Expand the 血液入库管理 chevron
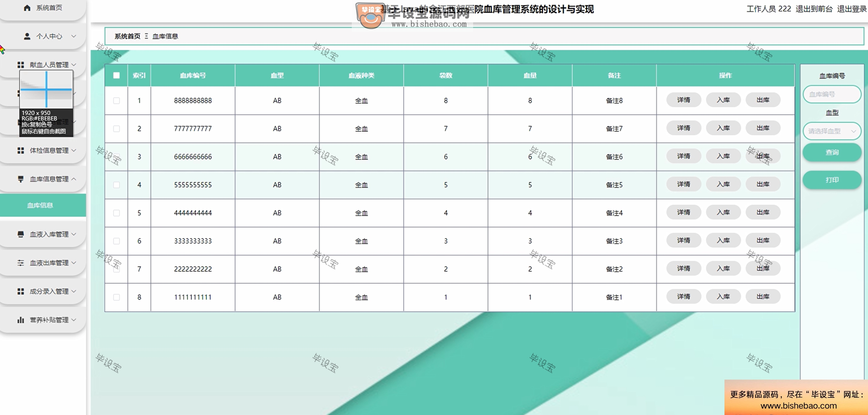This screenshot has width=868, height=415. tap(74, 234)
